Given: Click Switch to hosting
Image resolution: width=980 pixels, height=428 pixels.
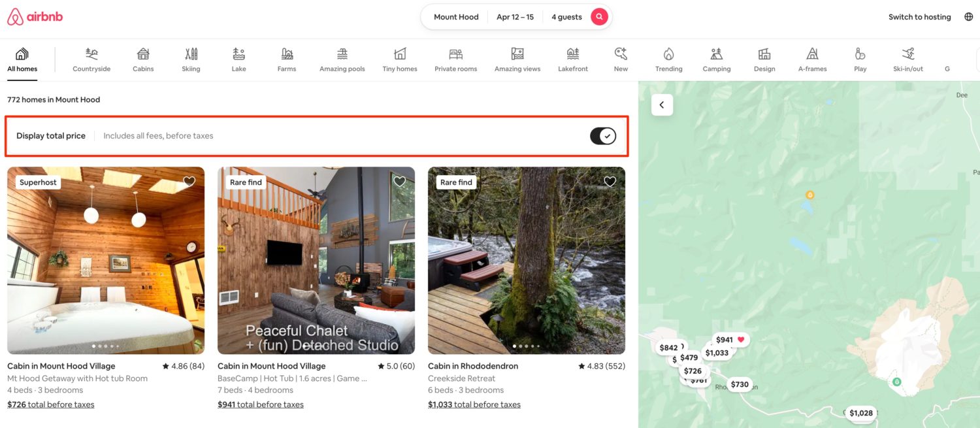Looking at the screenshot, I should (919, 16).
